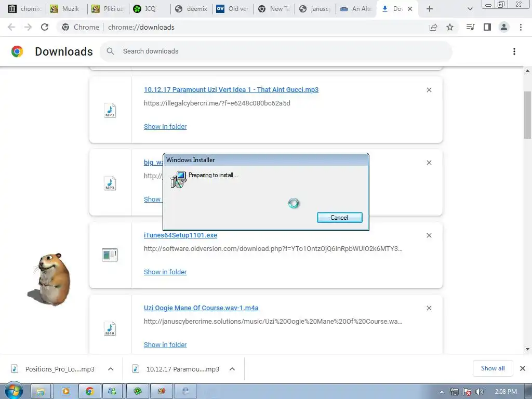Click the search magnifier icon in Downloads
Image resolution: width=532 pixels, height=399 pixels.
point(110,51)
